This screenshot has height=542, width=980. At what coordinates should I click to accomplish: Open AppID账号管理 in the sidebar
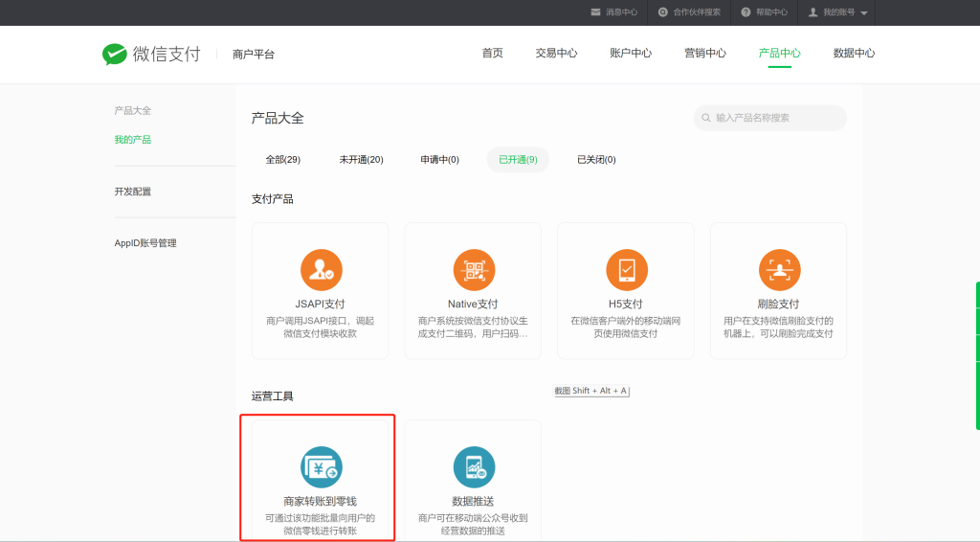pos(145,242)
